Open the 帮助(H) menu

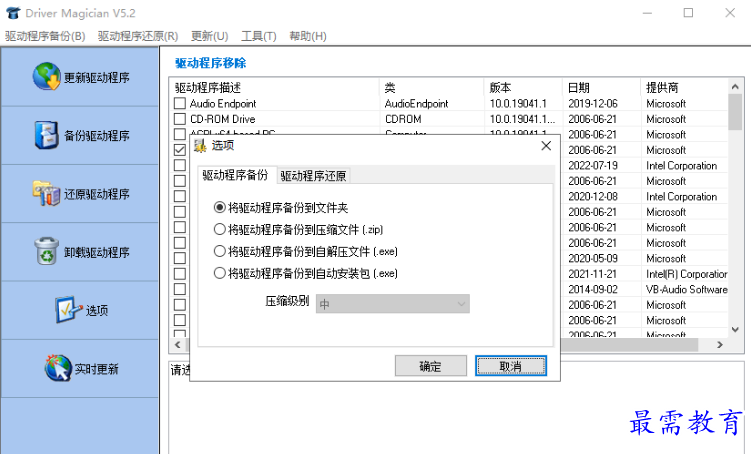pos(308,36)
